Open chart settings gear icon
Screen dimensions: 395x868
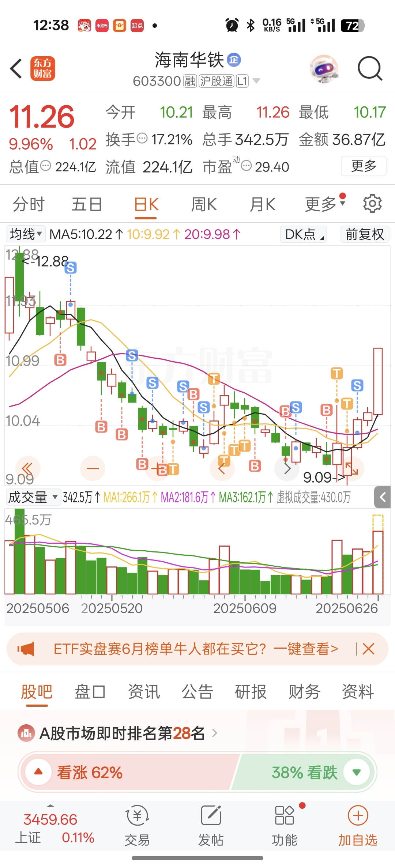click(372, 204)
